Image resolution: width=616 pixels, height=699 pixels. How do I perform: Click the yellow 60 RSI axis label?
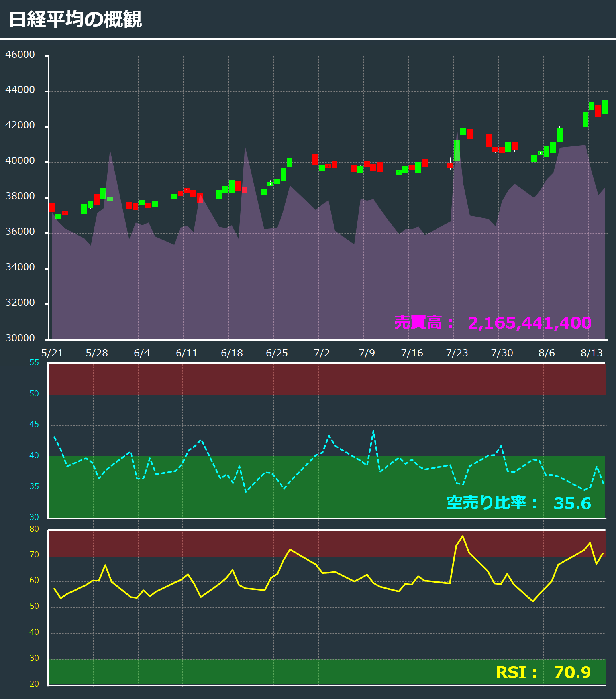[x=34, y=580]
